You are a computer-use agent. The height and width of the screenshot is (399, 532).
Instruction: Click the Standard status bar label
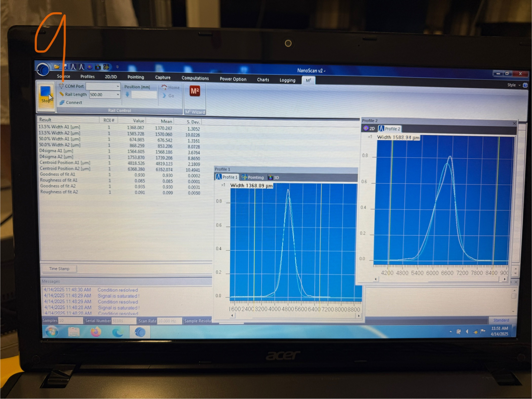tap(501, 320)
